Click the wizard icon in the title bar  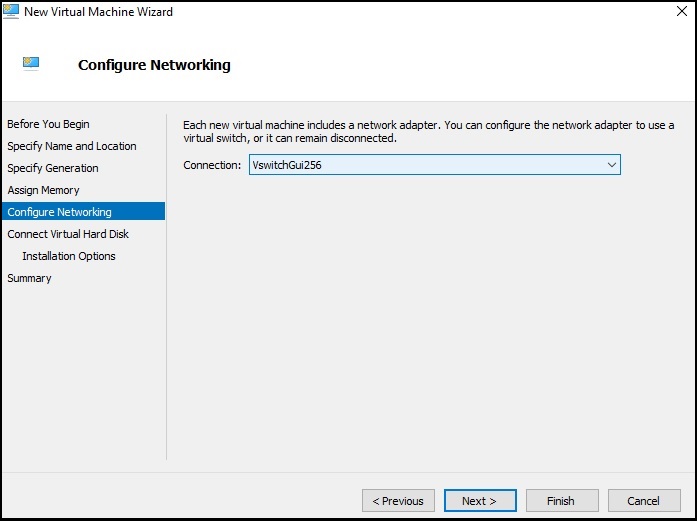[x=11, y=12]
